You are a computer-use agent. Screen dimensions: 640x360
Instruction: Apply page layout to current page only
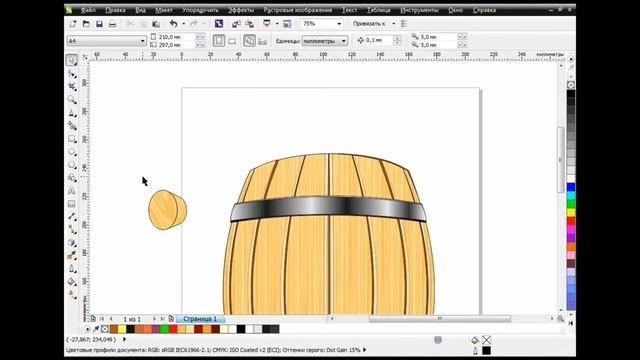coord(262,41)
